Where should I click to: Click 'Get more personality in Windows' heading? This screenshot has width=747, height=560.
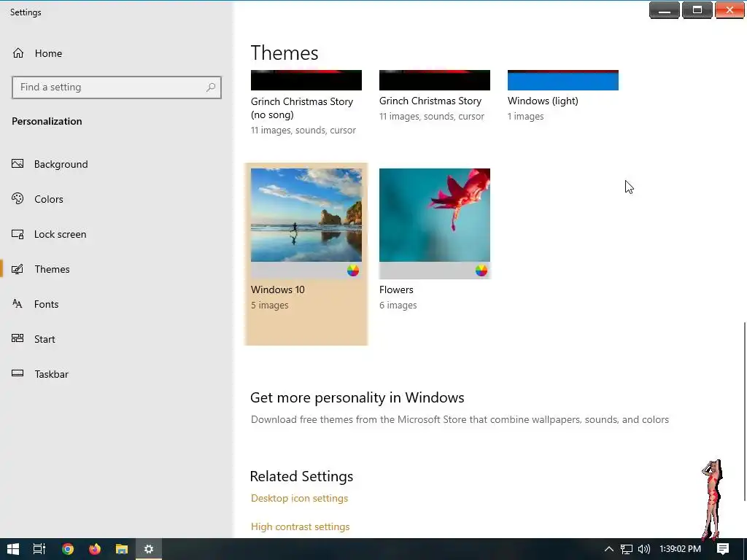[357, 397]
